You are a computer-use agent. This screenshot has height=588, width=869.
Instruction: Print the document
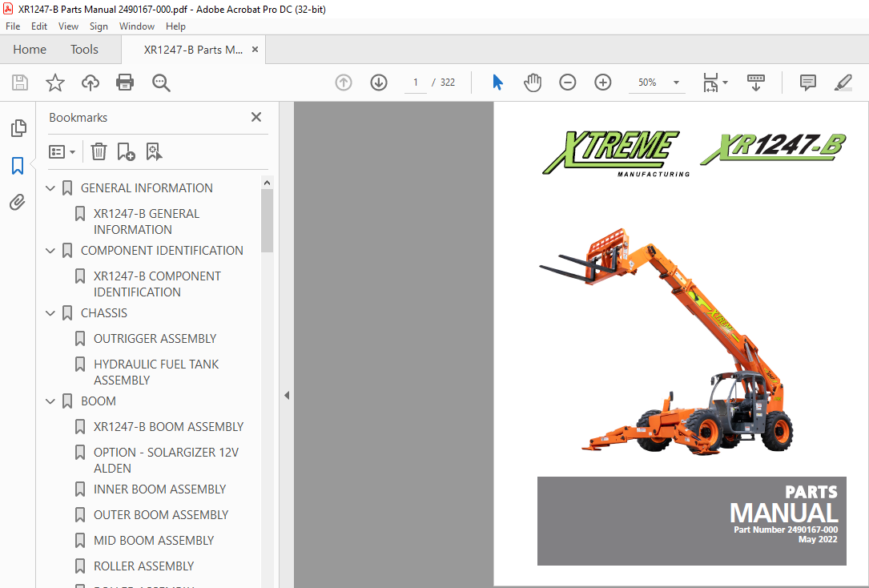tap(125, 83)
